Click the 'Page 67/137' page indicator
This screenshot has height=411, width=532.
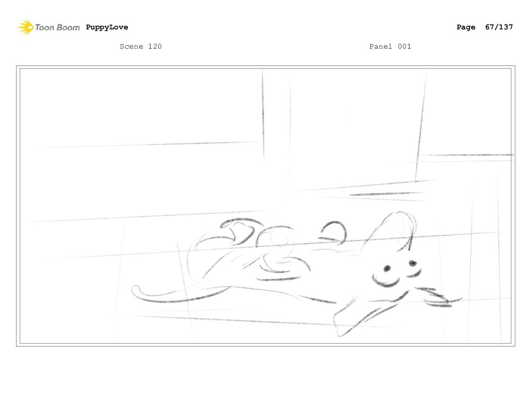[485, 27]
